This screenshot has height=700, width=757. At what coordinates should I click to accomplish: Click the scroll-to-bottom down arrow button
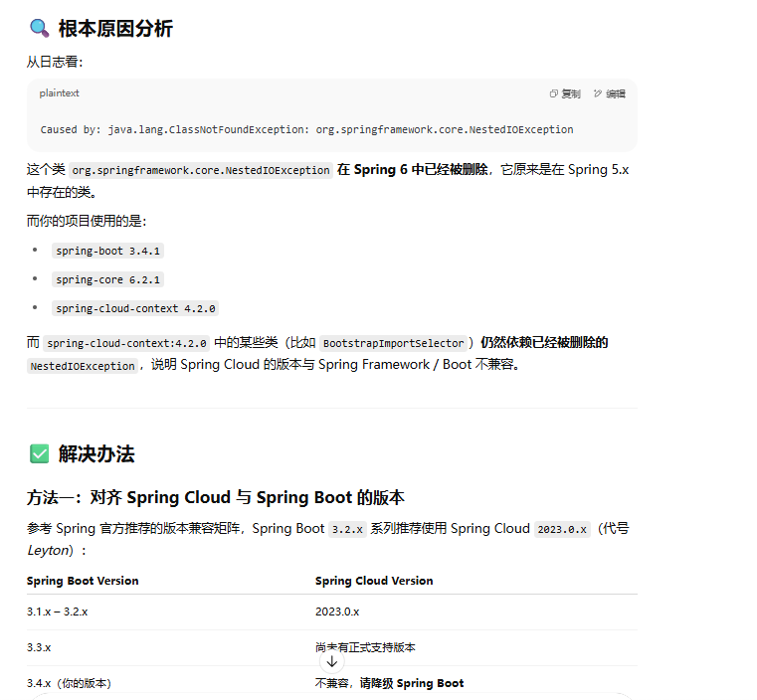click(x=332, y=661)
